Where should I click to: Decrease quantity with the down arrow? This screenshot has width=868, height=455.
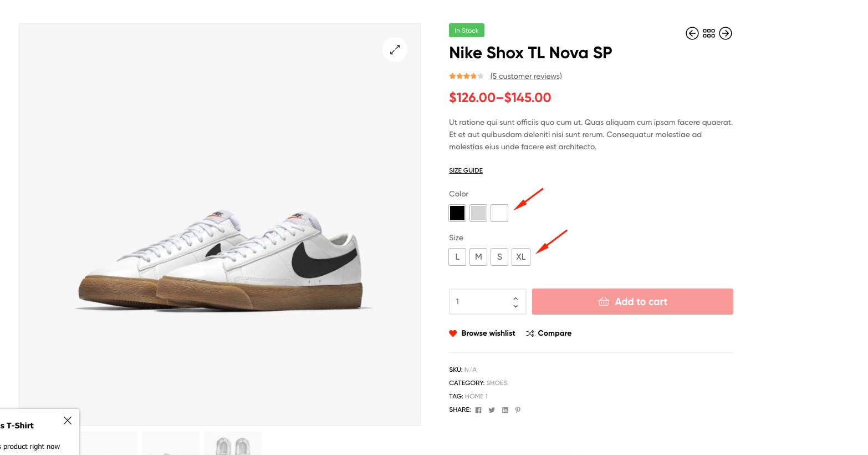[515, 306]
